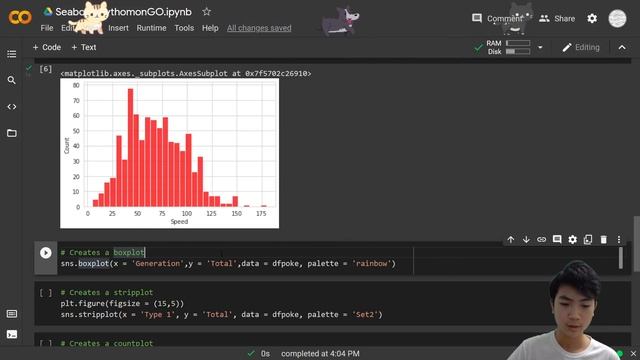Open the code snippets sidebar icon
This screenshot has height=360, width=640.
click(x=11, y=107)
